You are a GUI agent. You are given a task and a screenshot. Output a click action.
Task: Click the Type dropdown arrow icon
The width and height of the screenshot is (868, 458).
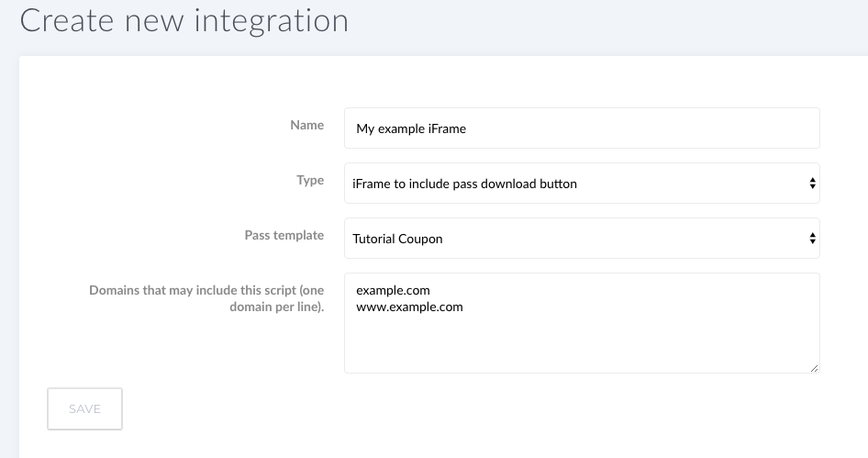click(x=812, y=184)
